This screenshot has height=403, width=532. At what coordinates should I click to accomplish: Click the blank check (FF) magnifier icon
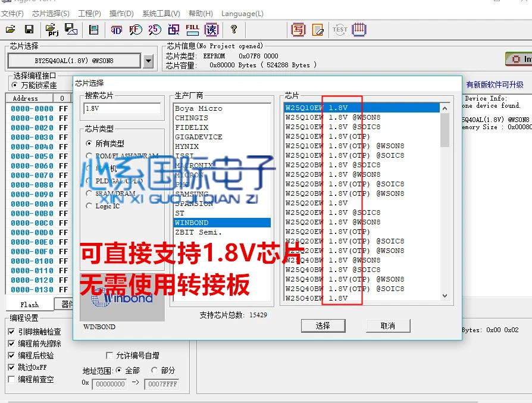point(136,30)
